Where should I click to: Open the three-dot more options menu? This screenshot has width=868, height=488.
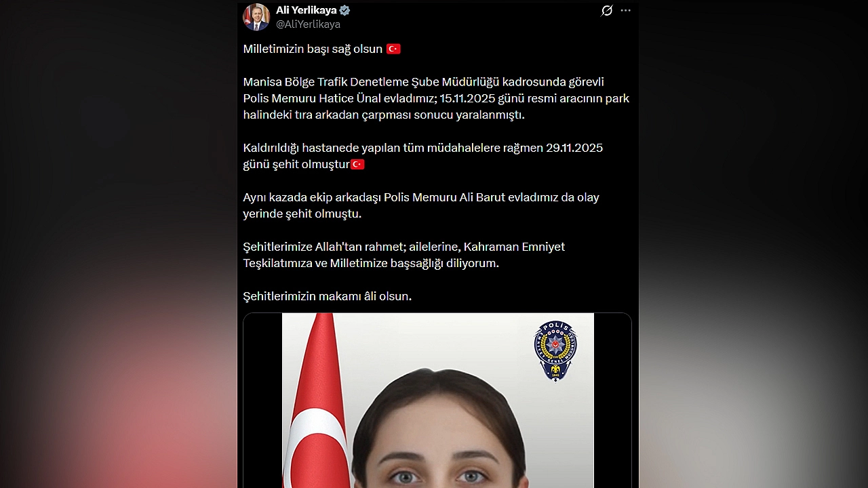pos(626,10)
